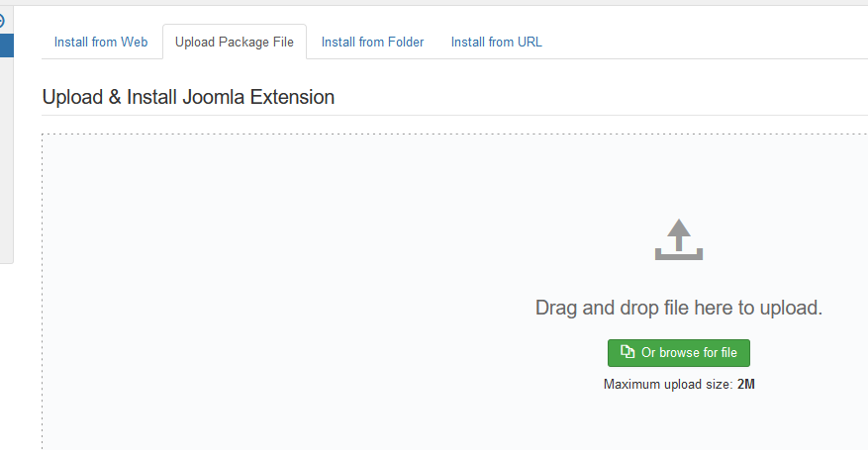
Task: Go to the Install from URL tab
Action: (x=496, y=43)
